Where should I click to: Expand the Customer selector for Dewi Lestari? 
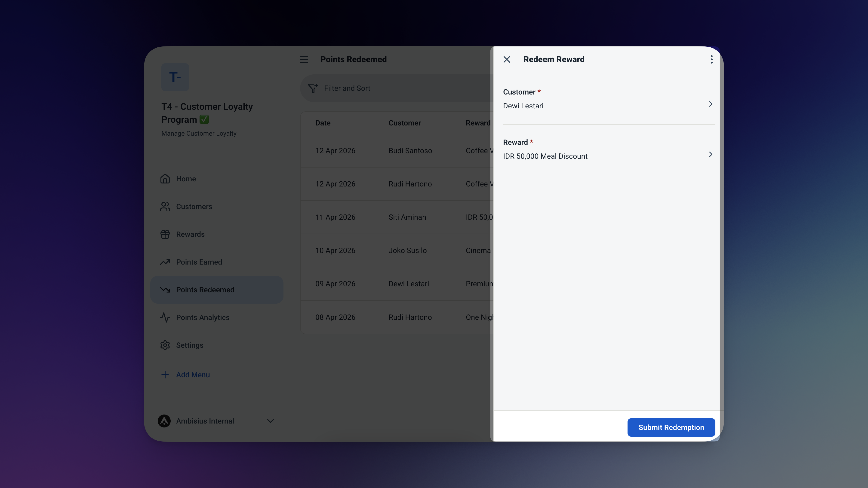pyautogui.click(x=710, y=104)
